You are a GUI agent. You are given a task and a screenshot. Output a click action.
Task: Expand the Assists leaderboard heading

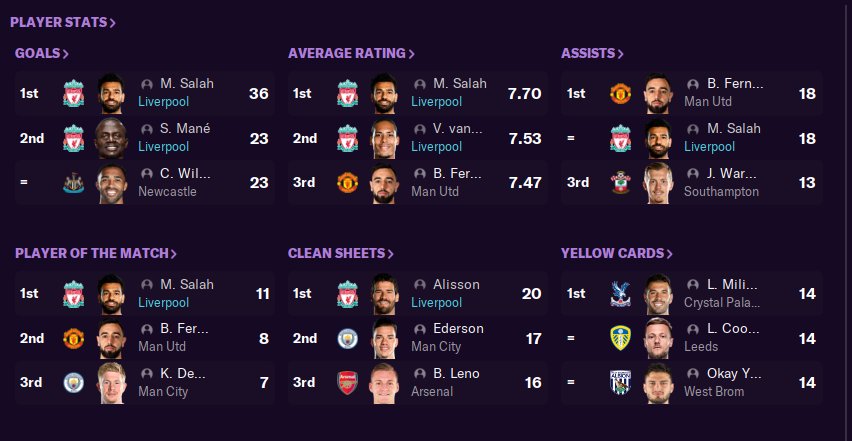(x=592, y=54)
